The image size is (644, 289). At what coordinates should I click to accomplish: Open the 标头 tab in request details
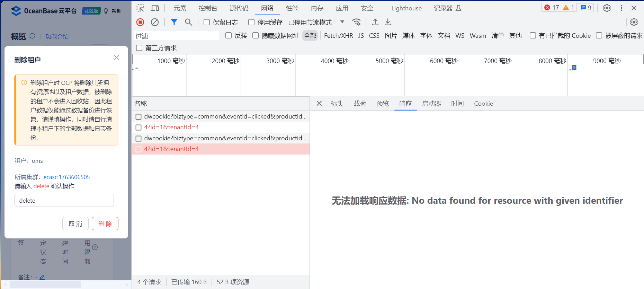[337, 104]
